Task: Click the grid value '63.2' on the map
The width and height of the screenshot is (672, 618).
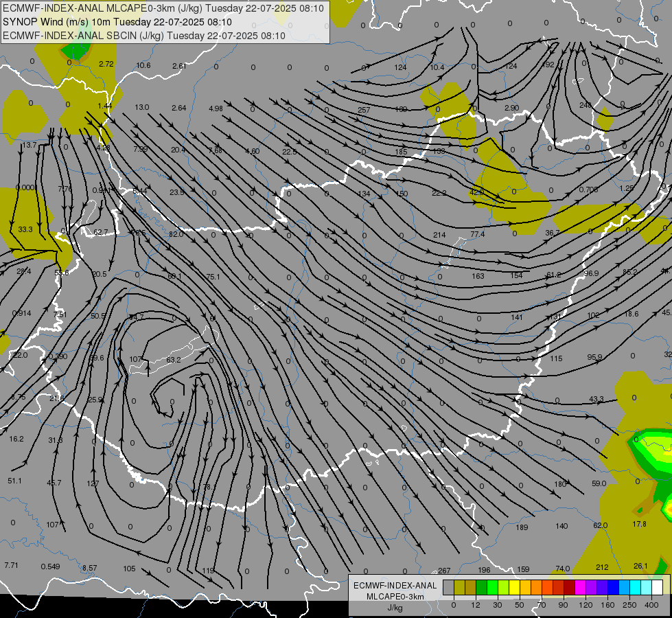Action: click(x=174, y=360)
